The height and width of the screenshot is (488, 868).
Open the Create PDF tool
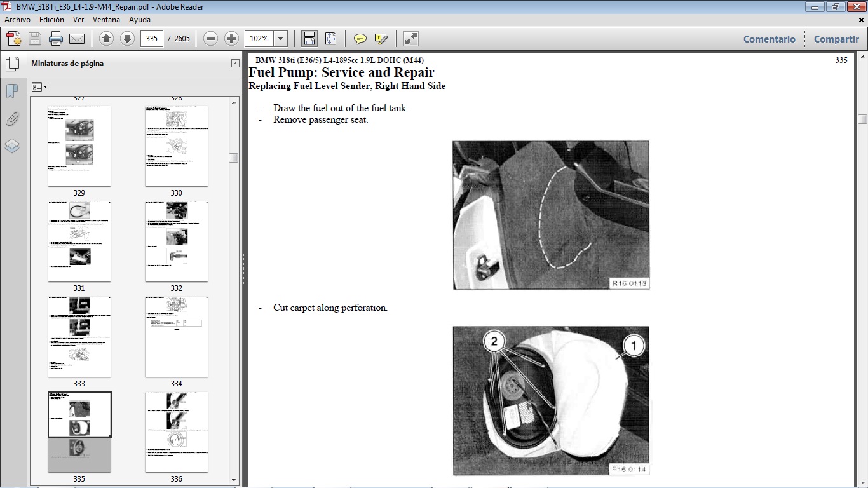click(13, 38)
